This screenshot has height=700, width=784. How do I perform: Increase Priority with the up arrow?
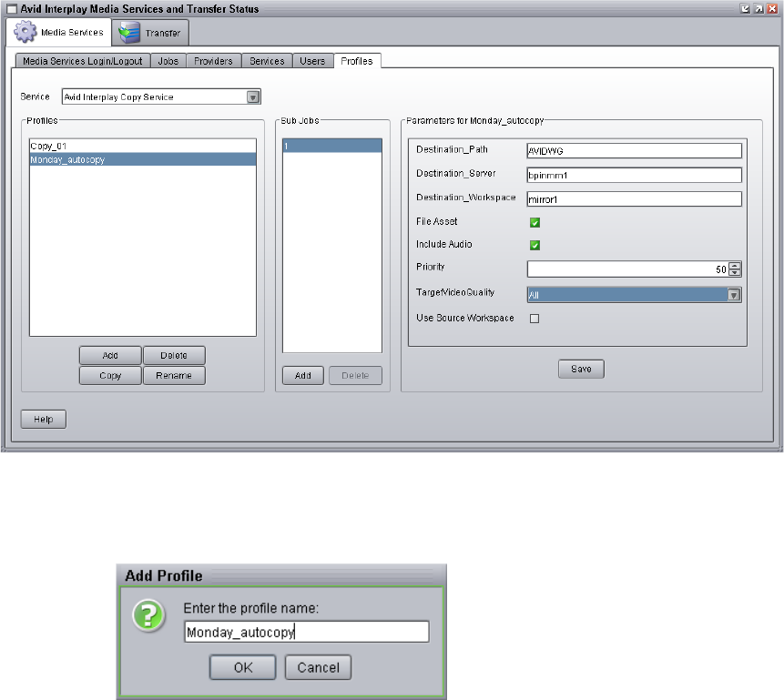[735, 266]
